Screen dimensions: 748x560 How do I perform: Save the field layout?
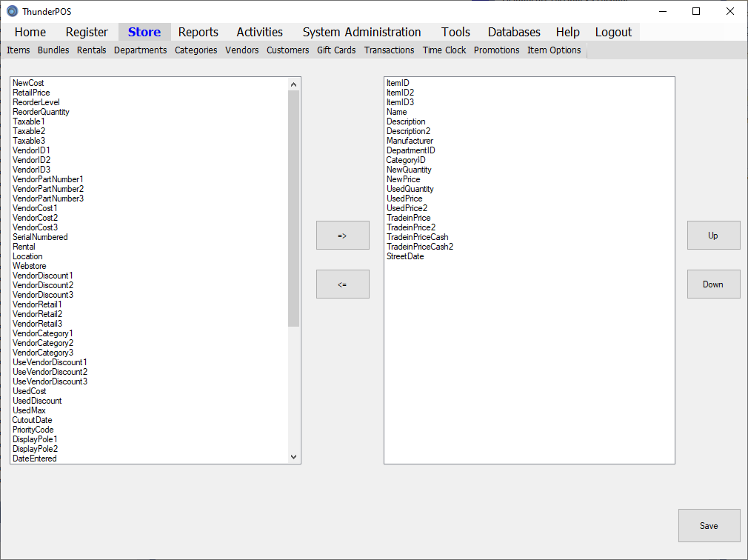(x=709, y=525)
